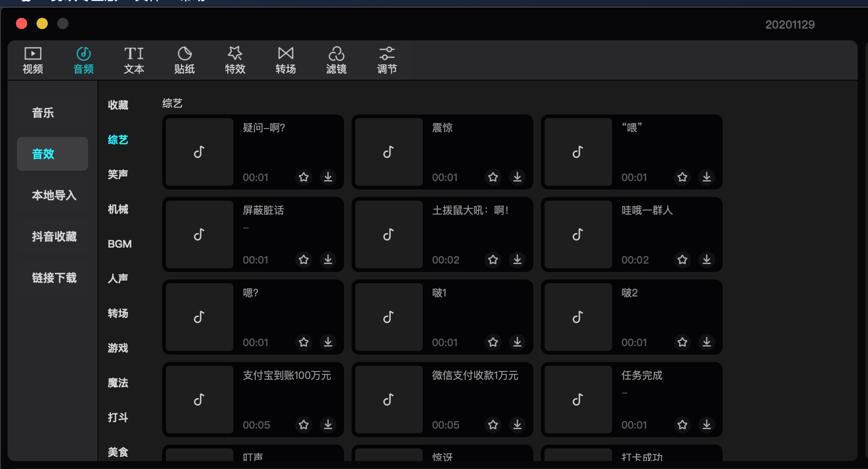Download the 嗯? sound effect

[328, 342]
